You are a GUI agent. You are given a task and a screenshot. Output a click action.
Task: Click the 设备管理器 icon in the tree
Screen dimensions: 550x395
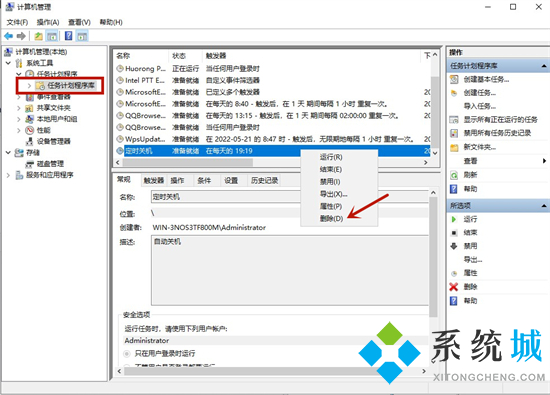click(x=29, y=141)
